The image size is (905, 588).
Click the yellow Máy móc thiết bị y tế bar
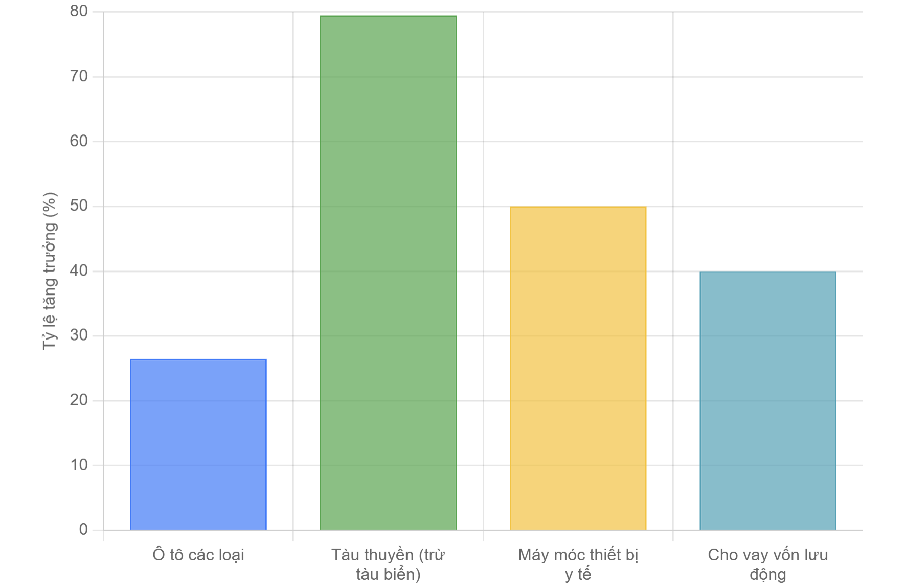[x=578, y=368]
